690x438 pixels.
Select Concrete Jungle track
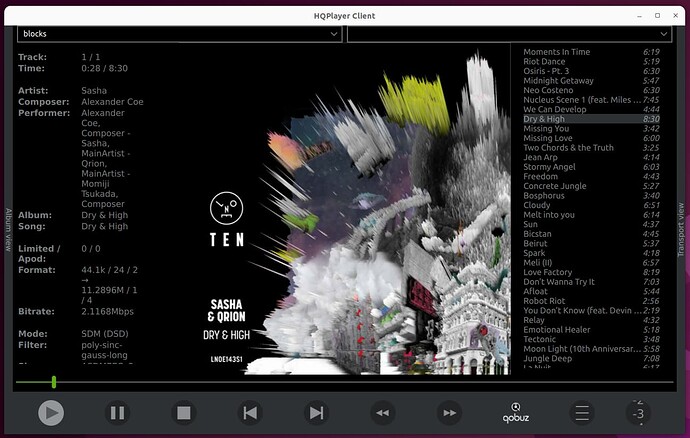pos(591,186)
